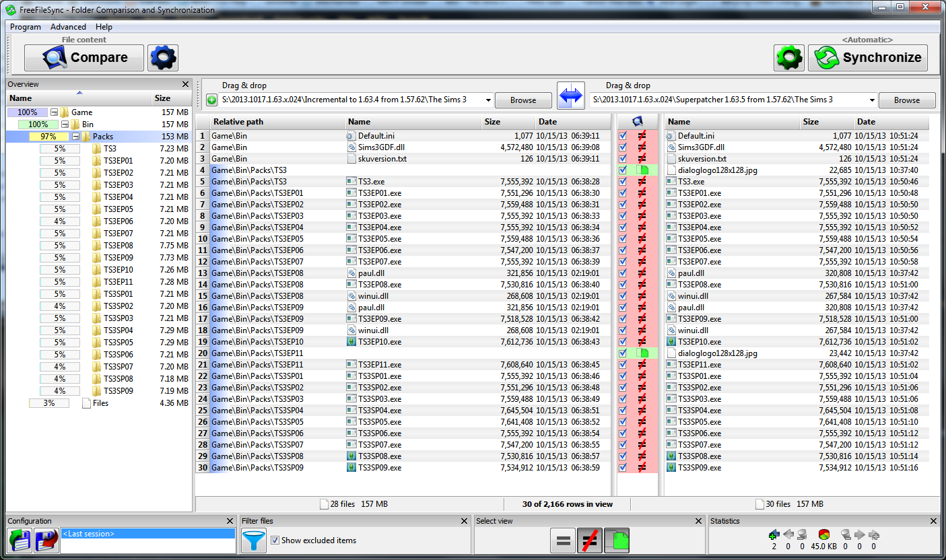Click the filter funnel icon
946x560 pixels.
click(254, 540)
